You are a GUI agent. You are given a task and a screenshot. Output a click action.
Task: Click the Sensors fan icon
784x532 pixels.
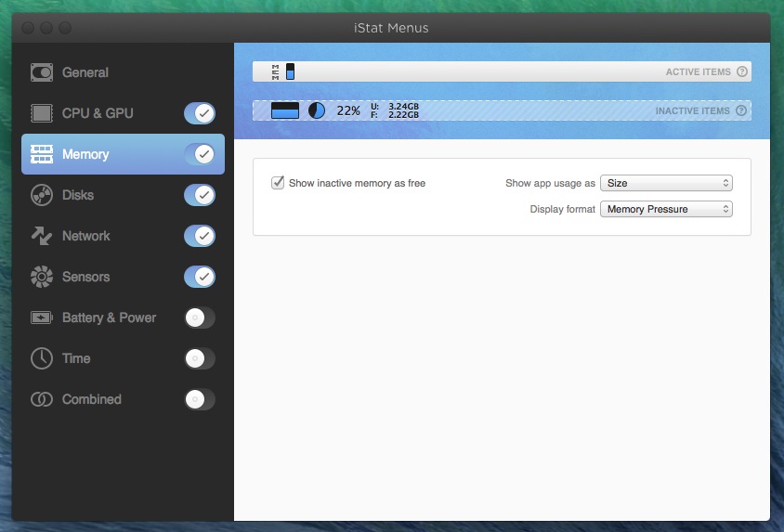[x=42, y=277]
